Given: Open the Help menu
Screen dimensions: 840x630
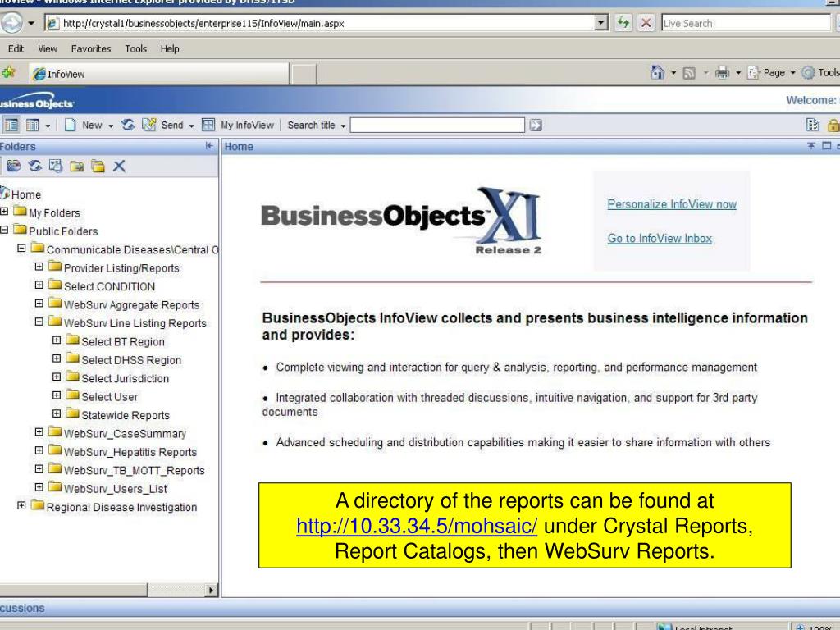Looking at the screenshot, I should point(170,48).
